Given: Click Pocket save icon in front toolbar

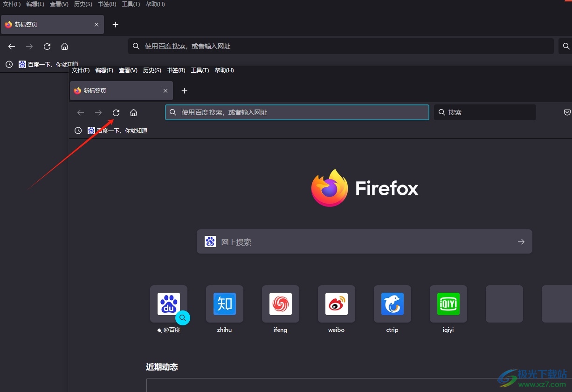Looking at the screenshot, I should [567, 112].
